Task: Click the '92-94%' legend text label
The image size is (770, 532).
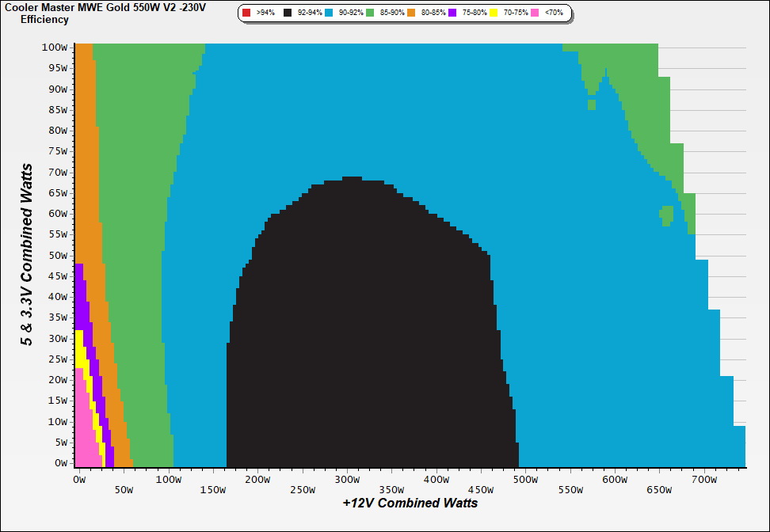Action: coord(310,13)
